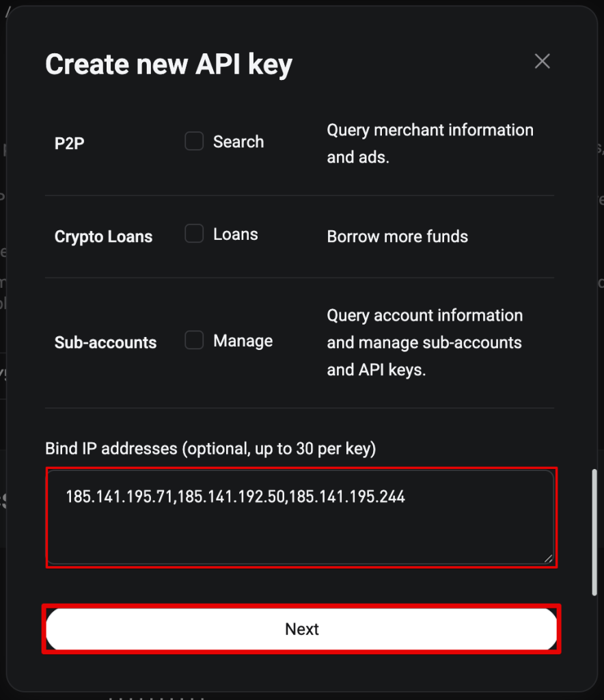The width and height of the screenshot is (604, 700).
Task: Click the "Bind IP addresses (optional)" field label
Action: (210, 448)
